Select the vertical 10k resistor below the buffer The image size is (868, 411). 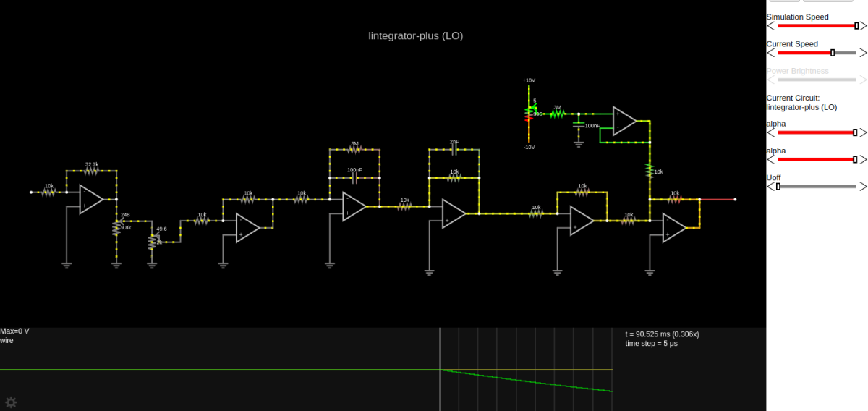[x=650, y=171]
